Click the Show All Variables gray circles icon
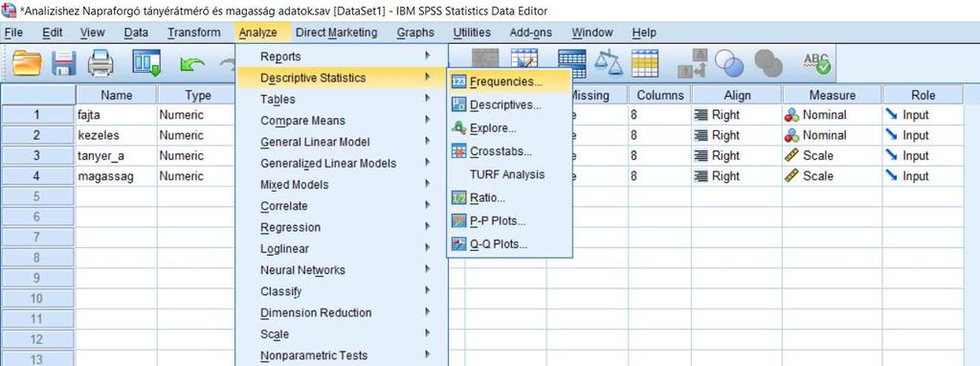Screen dimensions: 980x366 [768, 64]
